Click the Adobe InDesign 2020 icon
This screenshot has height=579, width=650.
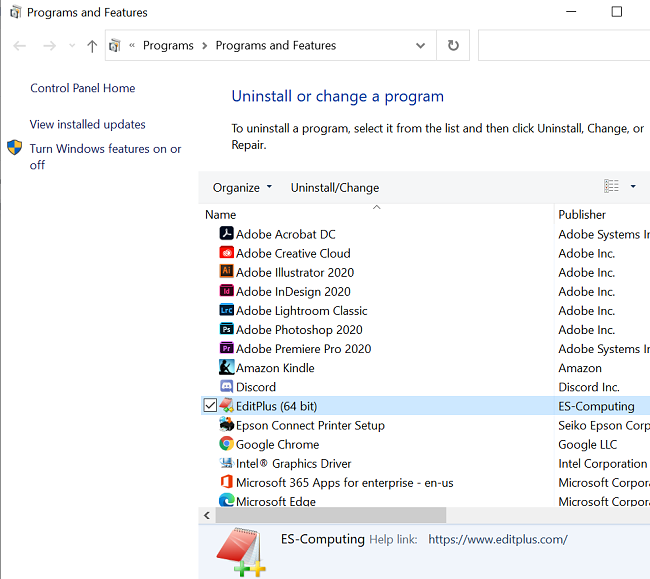226,291
